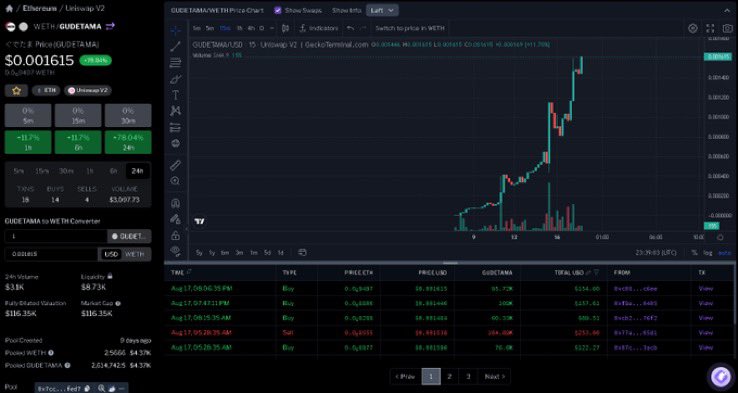Toggle auto scale on the chart
738x393 pixels.
724,253
